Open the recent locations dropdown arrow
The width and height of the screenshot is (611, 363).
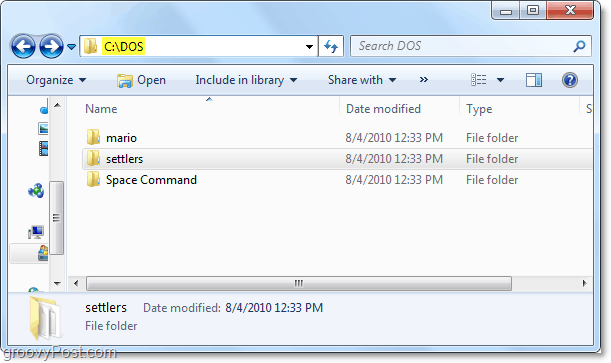[71, 47]
